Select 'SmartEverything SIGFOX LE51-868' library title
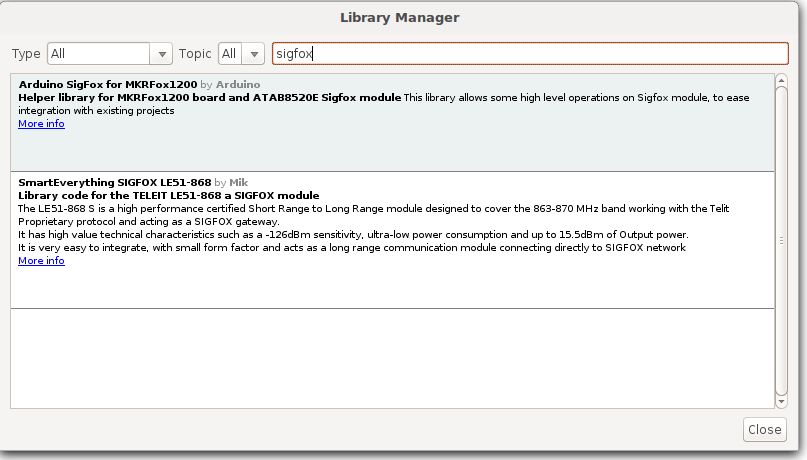 click(x=115, y=182)
